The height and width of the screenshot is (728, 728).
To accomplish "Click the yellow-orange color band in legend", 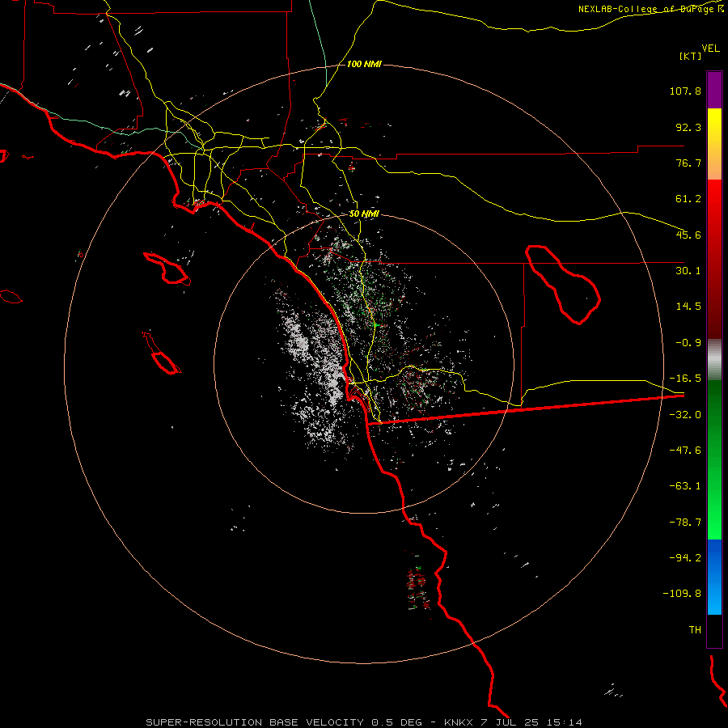I will 714,144.
